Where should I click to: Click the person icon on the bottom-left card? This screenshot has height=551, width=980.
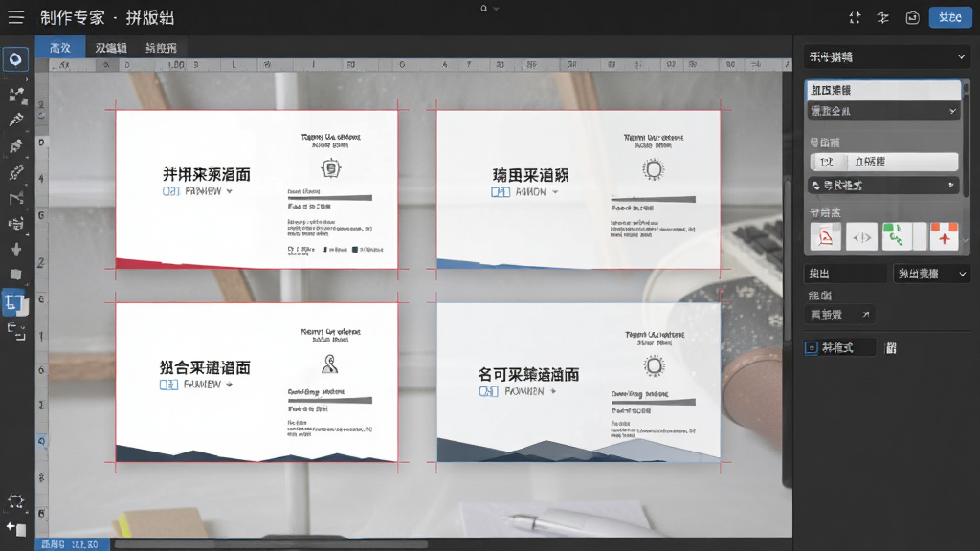pos(330,364)
